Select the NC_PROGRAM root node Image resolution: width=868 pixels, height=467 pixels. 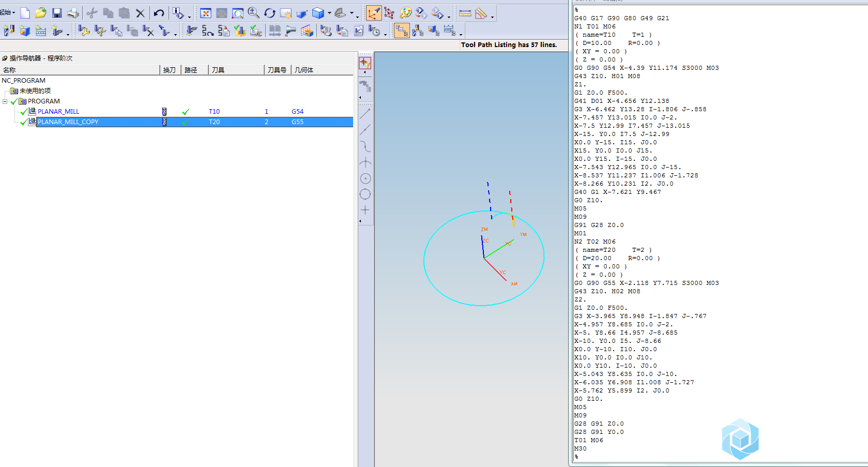pos(23,81)
